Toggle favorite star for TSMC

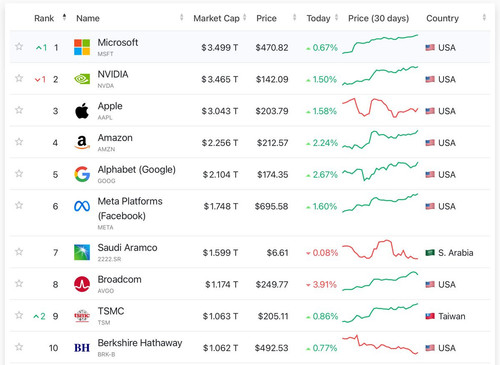pyautogui.click(x=19, y=315)
